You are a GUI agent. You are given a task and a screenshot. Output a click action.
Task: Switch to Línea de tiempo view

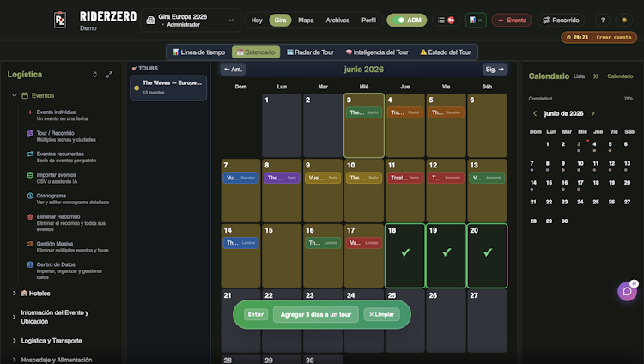click(199, 52)
